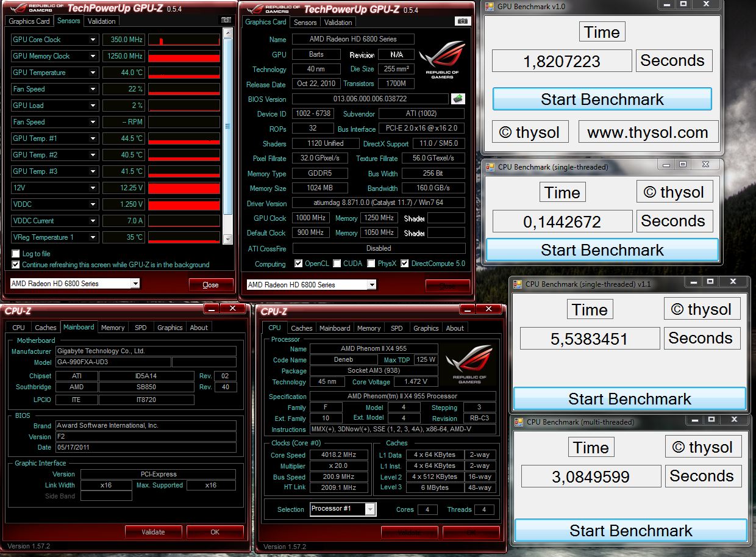Check the CUDA computing checkbox
This screenshot has width=756, height=557.
[x=337, y=264]
